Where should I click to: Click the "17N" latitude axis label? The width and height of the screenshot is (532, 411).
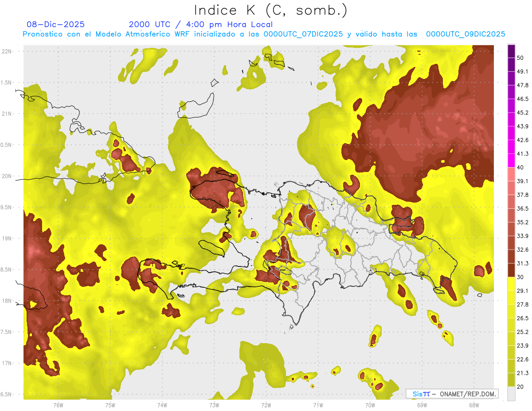[x=7, y=364]
